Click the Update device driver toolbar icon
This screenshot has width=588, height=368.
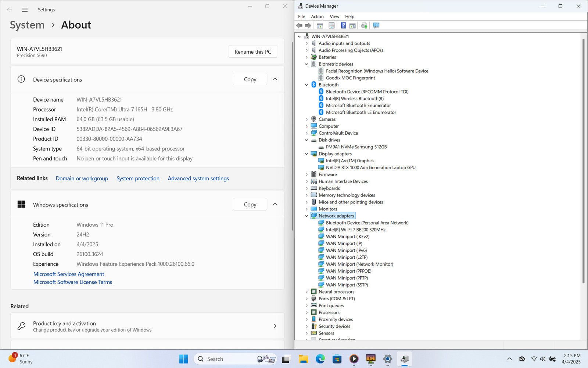pyautogui.click(x=364, y=25)
